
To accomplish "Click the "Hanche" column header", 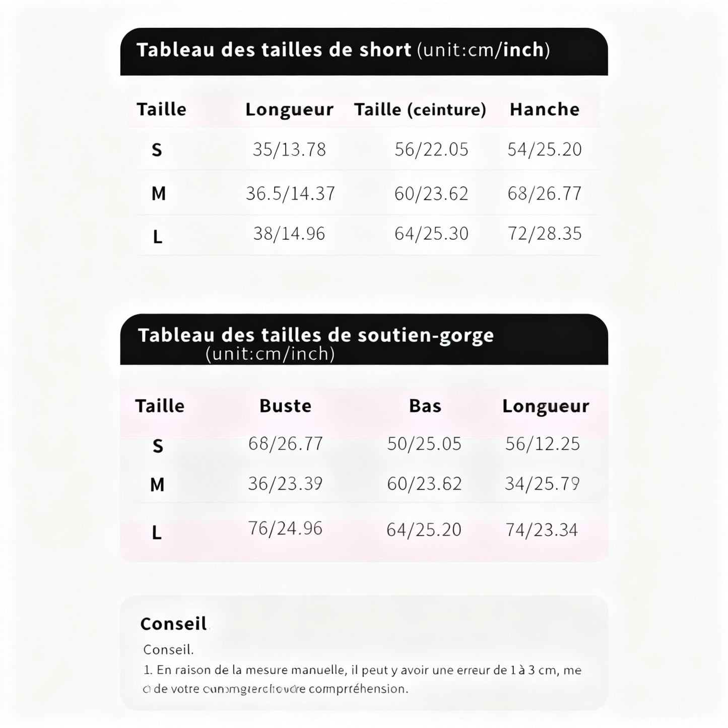I will [544, 109].
